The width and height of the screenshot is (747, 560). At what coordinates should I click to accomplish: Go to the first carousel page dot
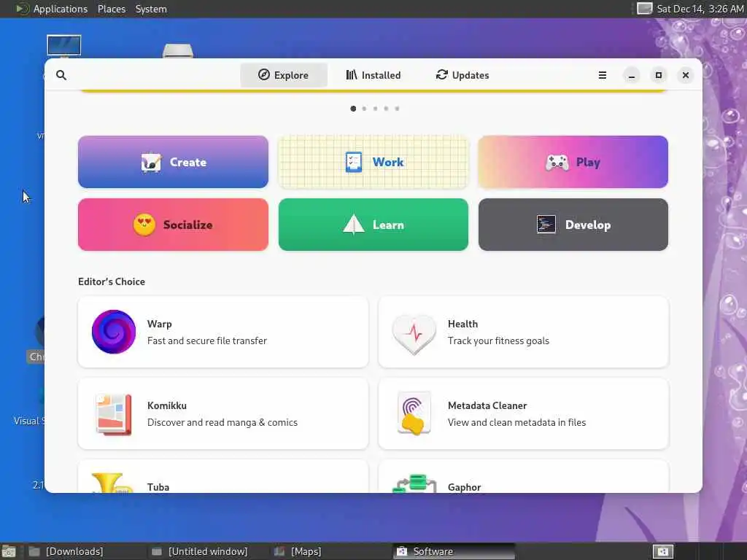click(x=353, y=109)
